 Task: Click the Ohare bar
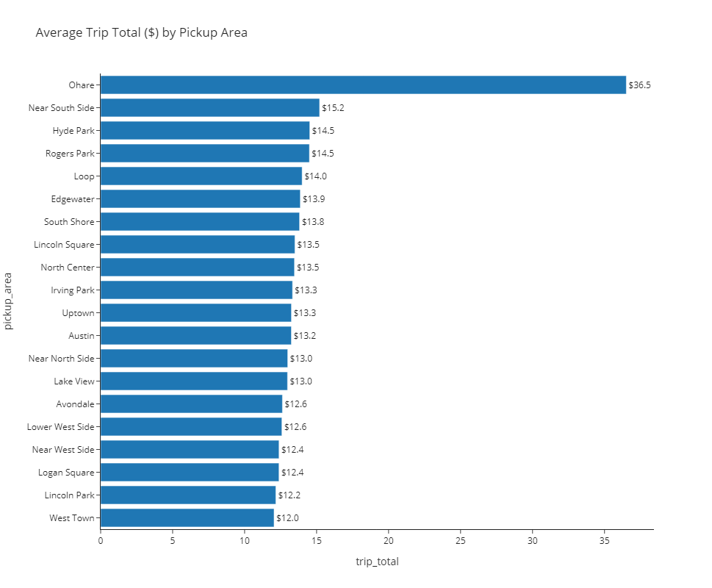pyautogui.click(x=363, y=85)
